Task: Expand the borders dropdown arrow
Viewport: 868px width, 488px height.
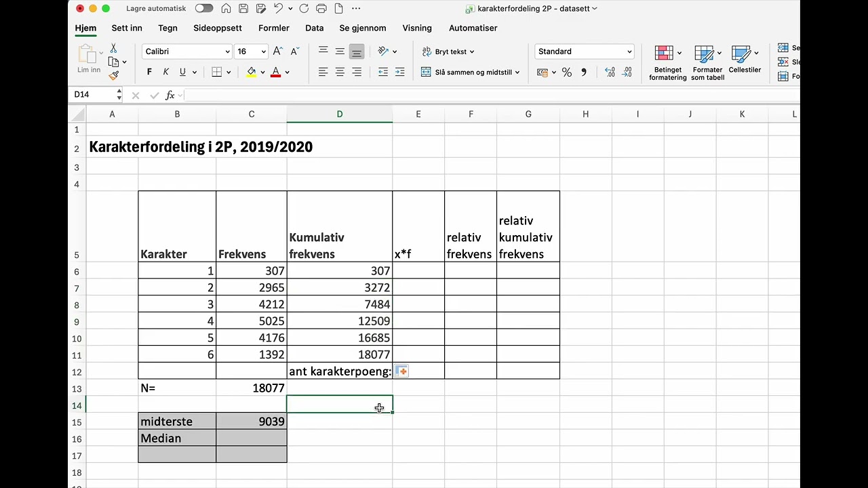Action: click(x=229, y=72)
